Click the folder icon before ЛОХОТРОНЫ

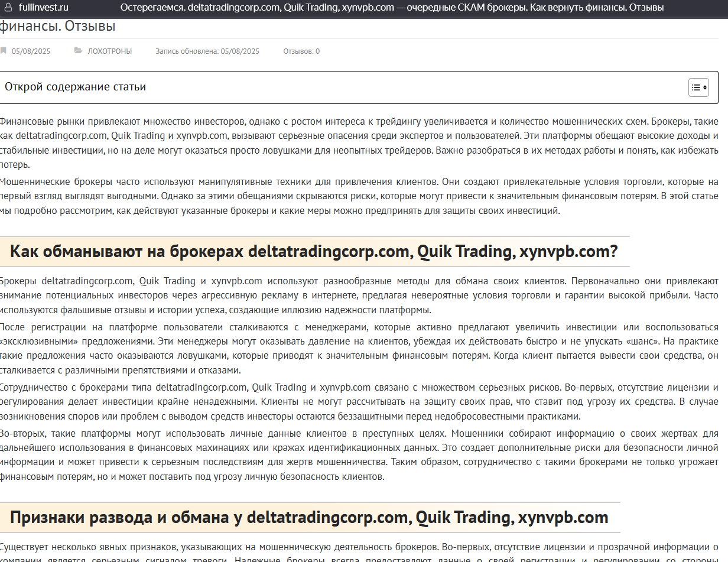pos(78,51)
